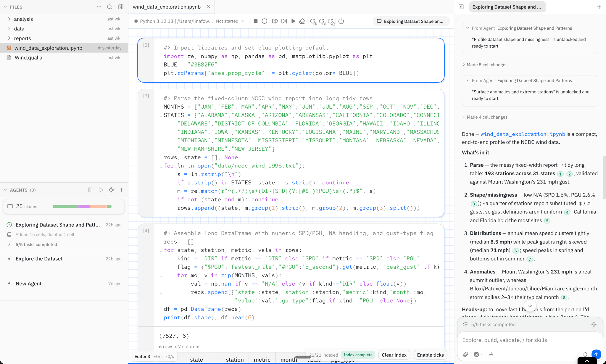Open the files panel more options menu

(x=99, y=7)
